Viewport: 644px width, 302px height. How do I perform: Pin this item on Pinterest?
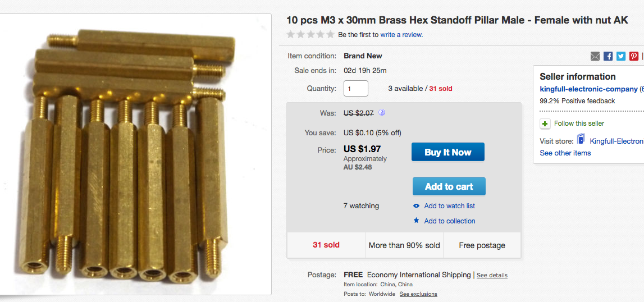[634, 56]
